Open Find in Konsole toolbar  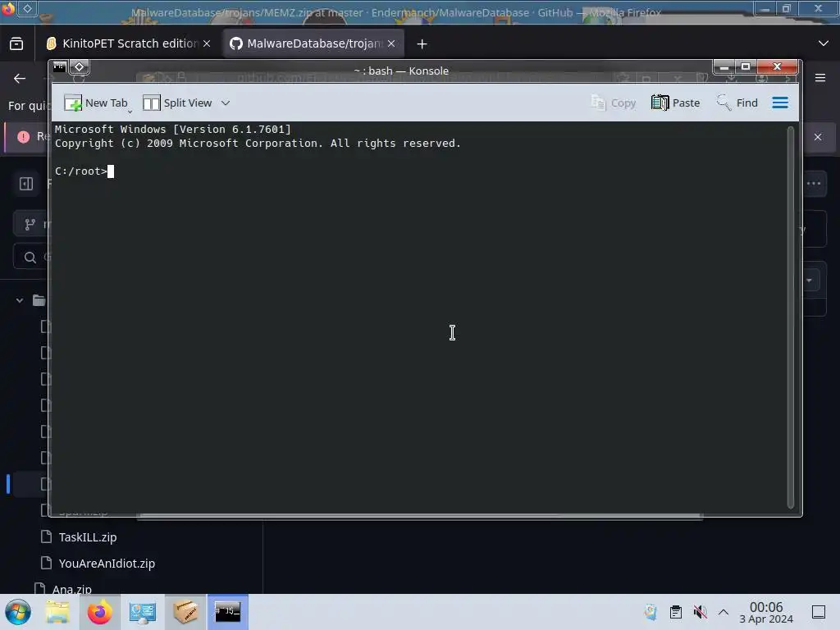click(737, 103)
